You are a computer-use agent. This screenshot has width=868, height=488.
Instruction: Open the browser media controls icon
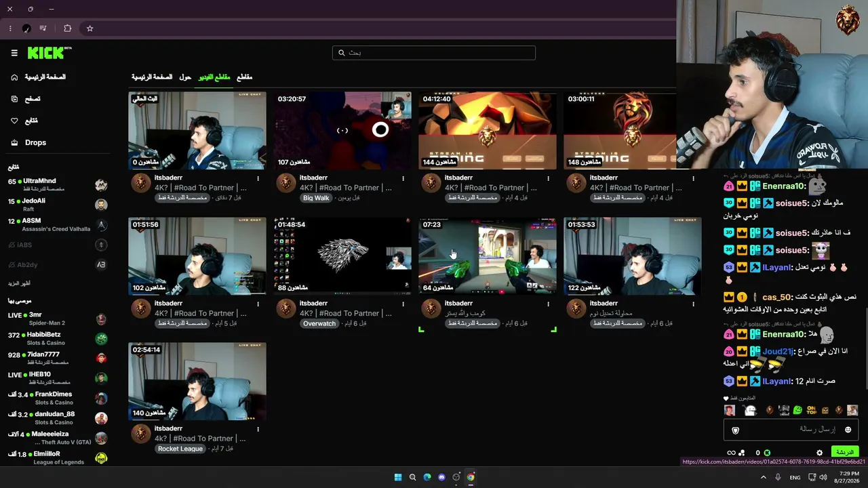point(43,28)
